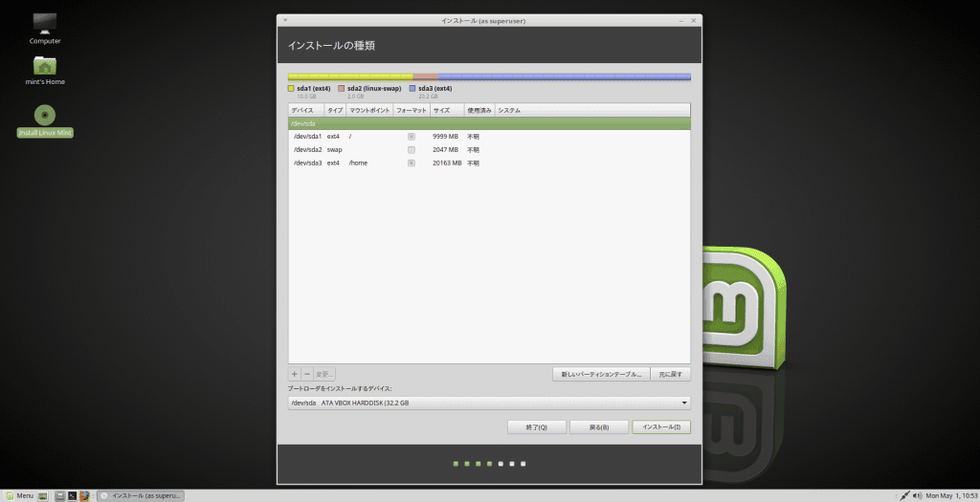
Task: Select the /dev/sda3 partition row
Action: pyautogui.click(x=489, y=163)
